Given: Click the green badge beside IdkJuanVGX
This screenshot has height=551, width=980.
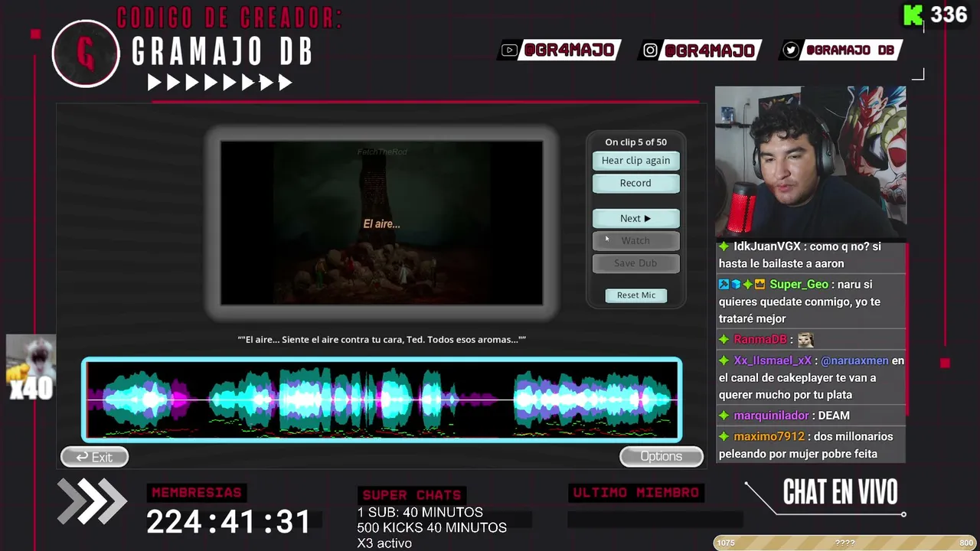Looking at the screenshot, I should [x=724, y=246].
